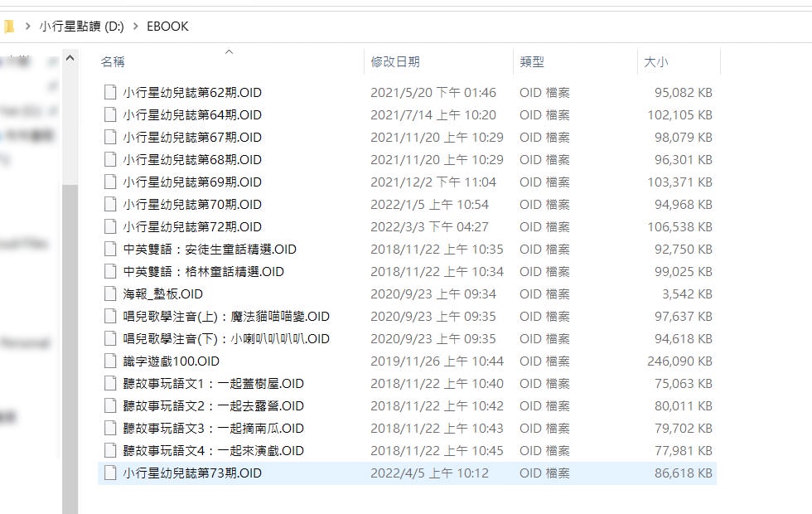
Task: Expand chevron before EBOOK in breadcrumb
Action: tap(136, 26)
